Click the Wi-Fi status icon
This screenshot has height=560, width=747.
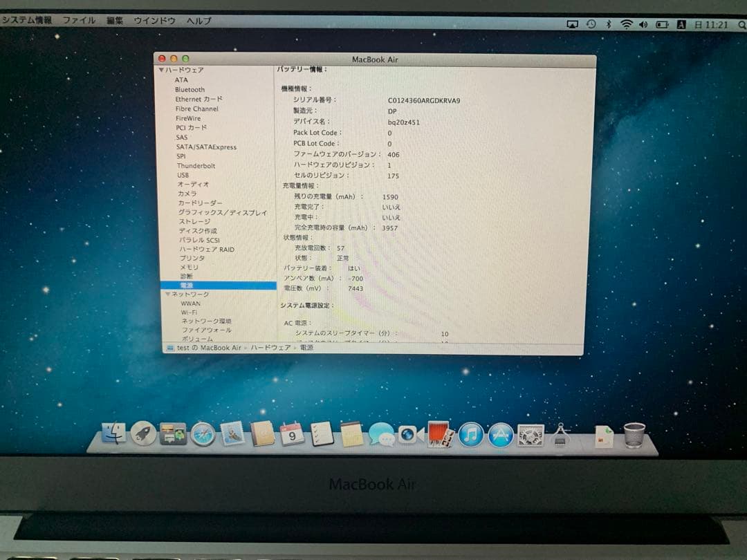626,23
